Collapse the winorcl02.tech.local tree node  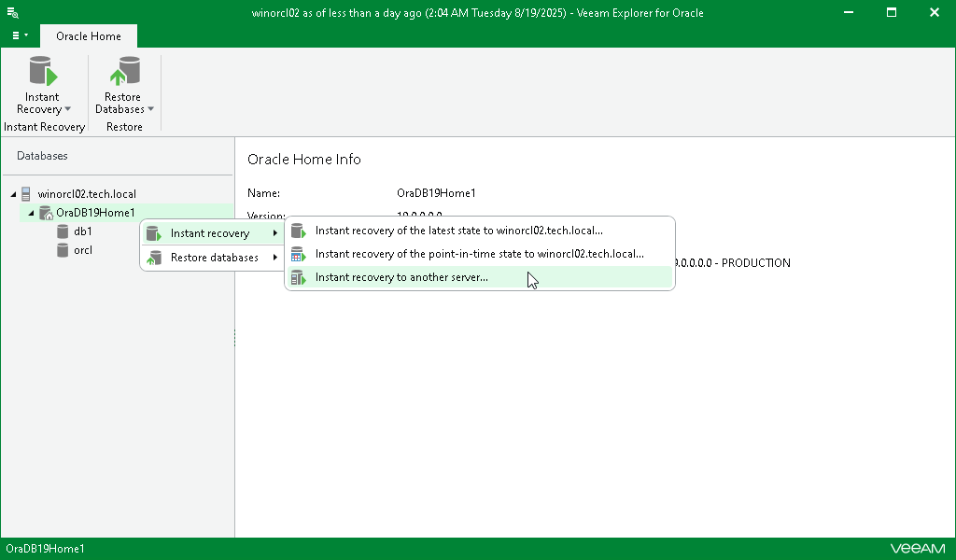(13, 193)
